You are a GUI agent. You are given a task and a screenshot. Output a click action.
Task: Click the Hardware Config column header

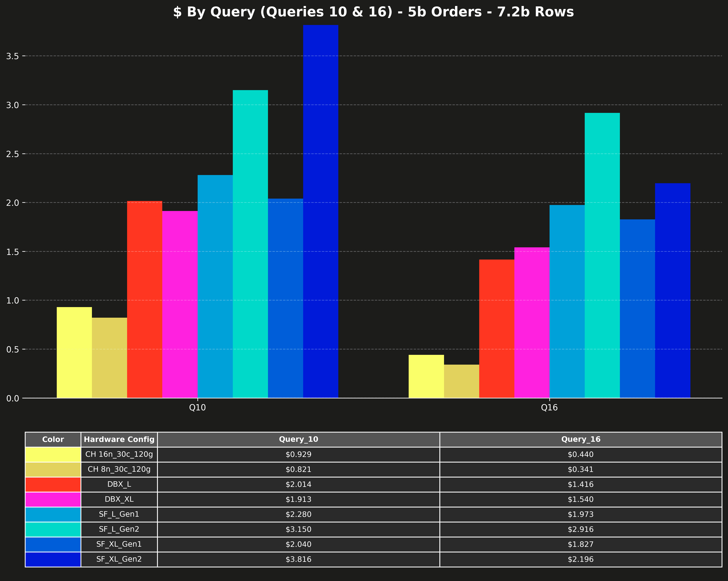(x=119, y=439)
